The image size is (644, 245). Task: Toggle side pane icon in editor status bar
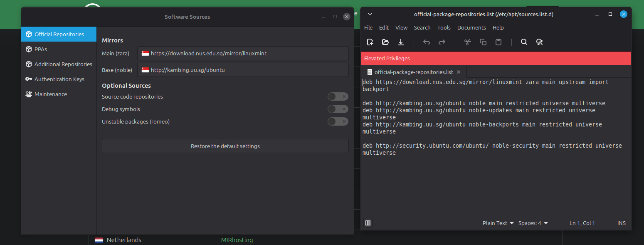[368, 223]
